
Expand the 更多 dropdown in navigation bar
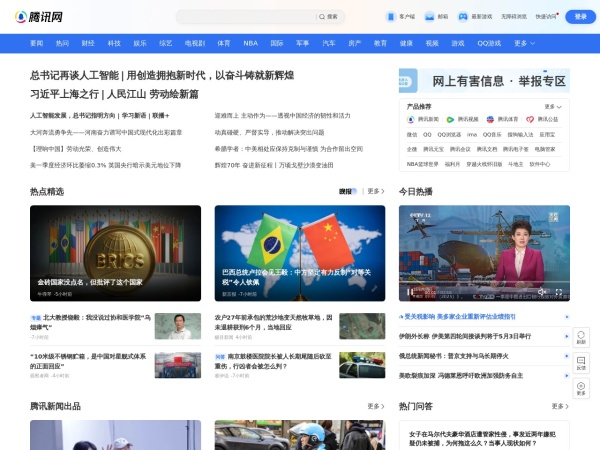[x=524, y=43]
